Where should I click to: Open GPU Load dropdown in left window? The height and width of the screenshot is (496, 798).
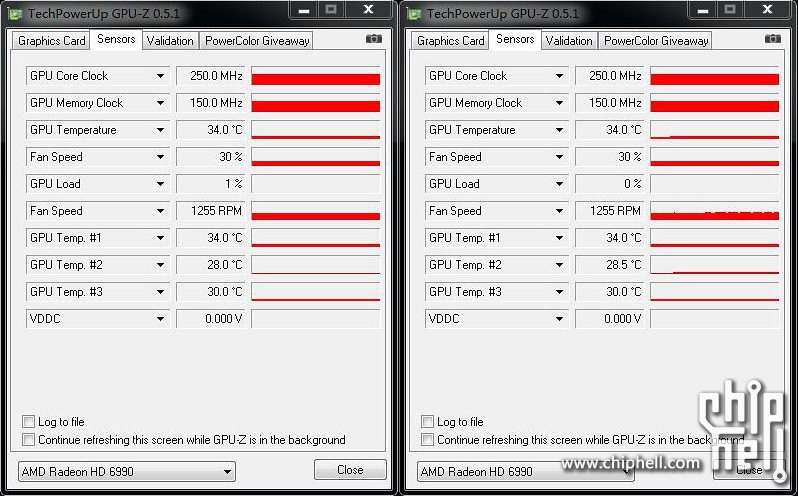(x=98, y=184)
